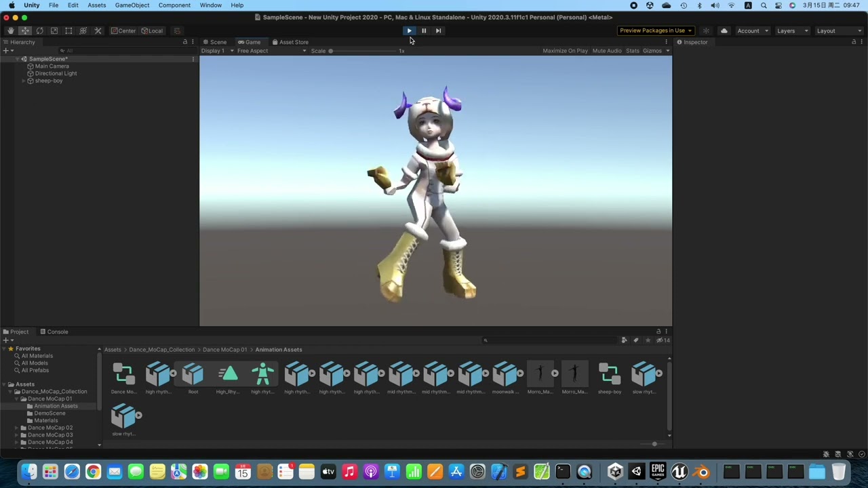Toggle Mute Audio in Game view
Viewport: 868px width, 488px height.
click(607, 51)
